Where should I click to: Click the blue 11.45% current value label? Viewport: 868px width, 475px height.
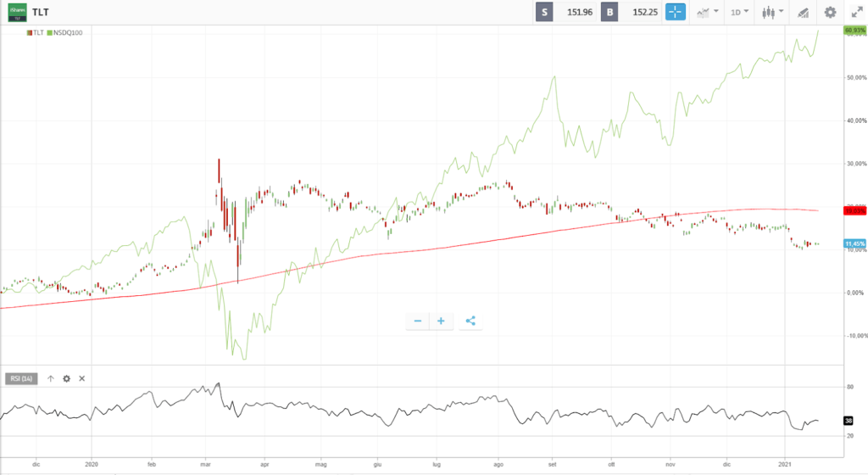[x=854, y=243]
